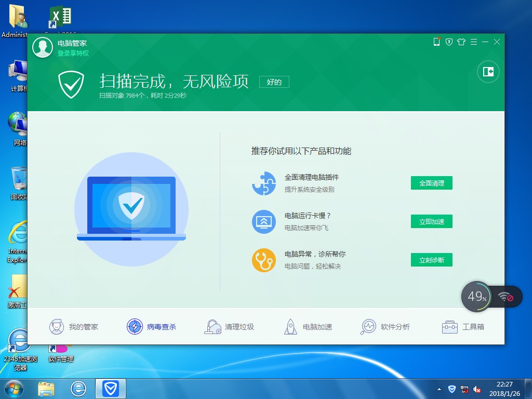Viewport: 532px width, 399px height.
Task: Switch to 电脑加速 tab
Action: 308,327
